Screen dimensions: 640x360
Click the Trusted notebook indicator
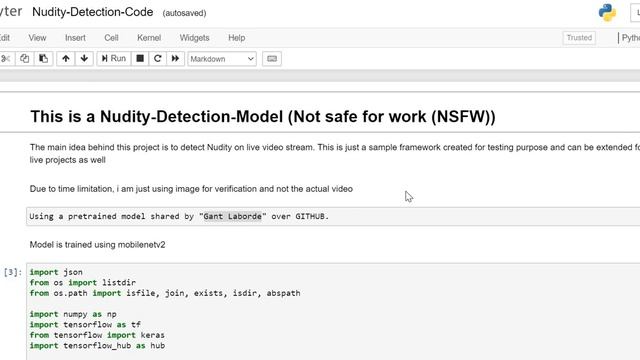click(x=579, y=38)
